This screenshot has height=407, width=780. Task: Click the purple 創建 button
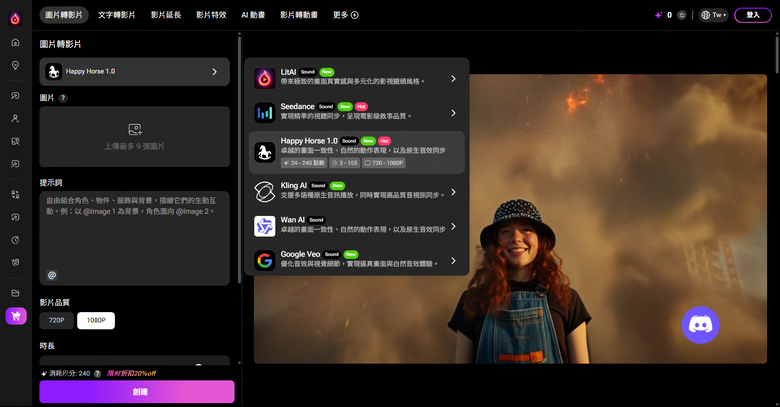(137, 392)
